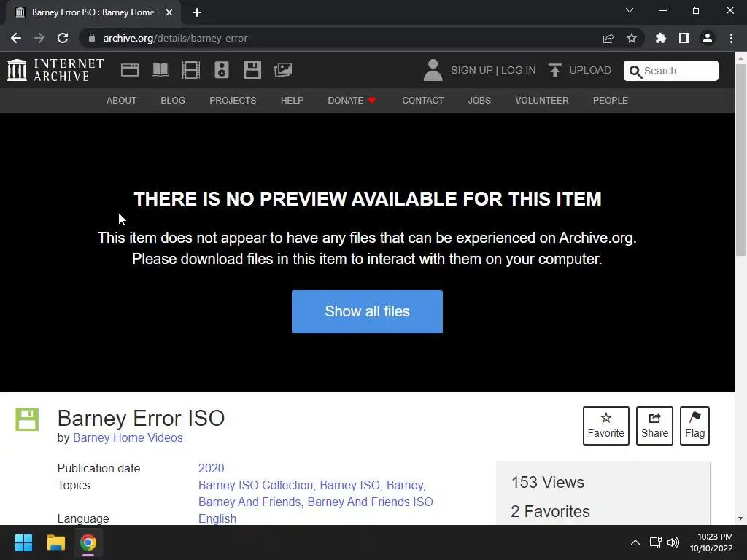Open network tray icon
Viewport: 747px width, 560px height.
click(656, 542)
